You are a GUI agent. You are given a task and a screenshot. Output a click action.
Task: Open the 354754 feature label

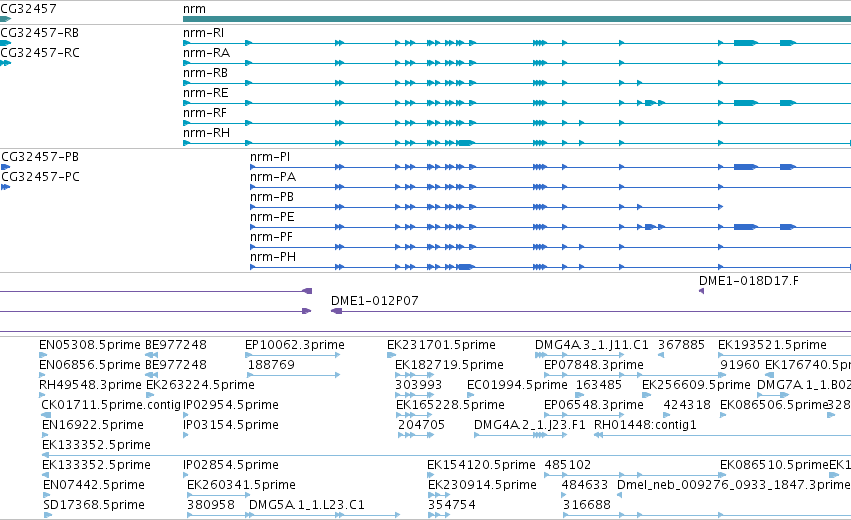click(x=452, y=505)
